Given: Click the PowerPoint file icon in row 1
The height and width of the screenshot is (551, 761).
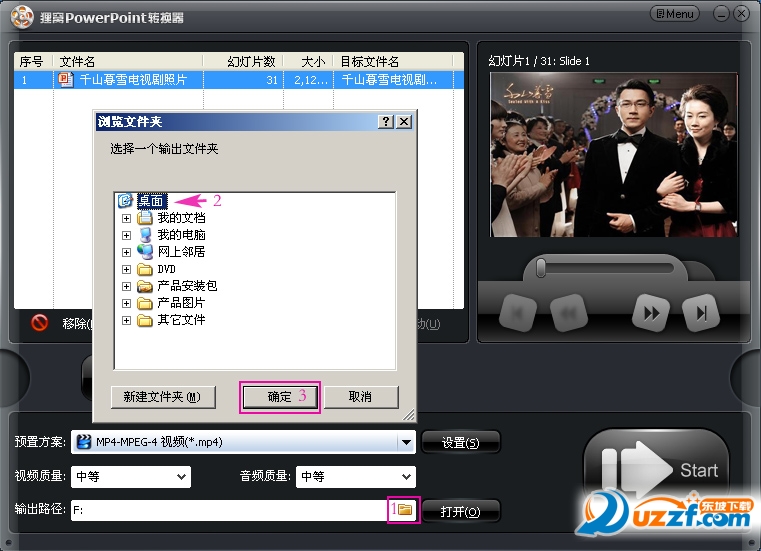Looking at the screenshot, I should (66, 80).
